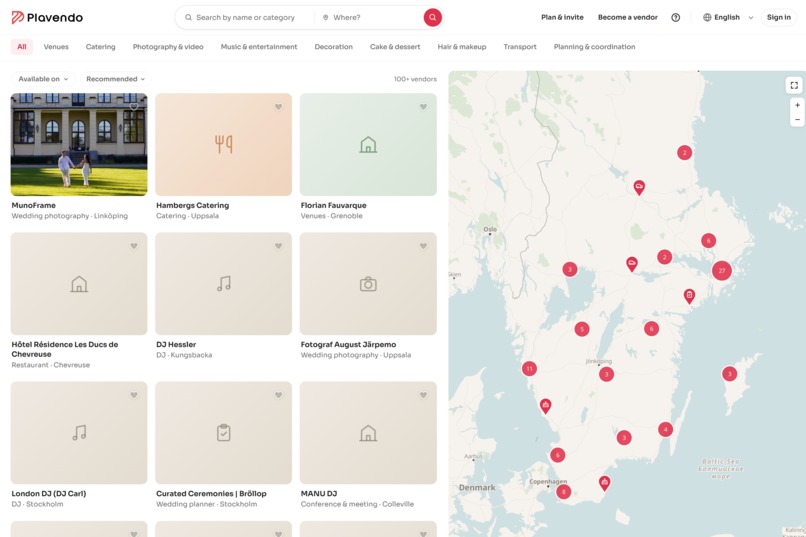Select the All category tab
Image resolution: width=806 pixels, height=537 pixels.
click(22, 47)
